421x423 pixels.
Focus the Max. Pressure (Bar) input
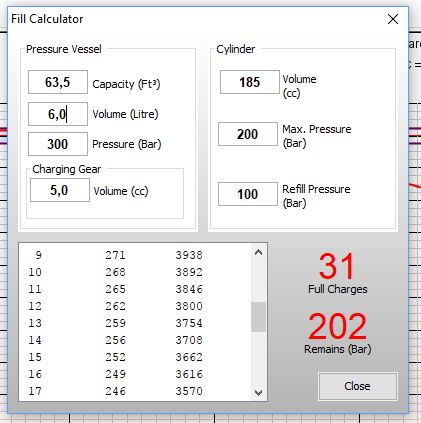(248, 134)
